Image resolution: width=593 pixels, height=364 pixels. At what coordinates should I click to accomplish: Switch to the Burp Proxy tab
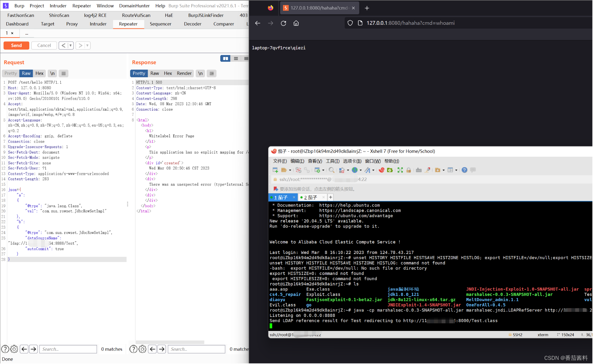click(x=72, y=24)
